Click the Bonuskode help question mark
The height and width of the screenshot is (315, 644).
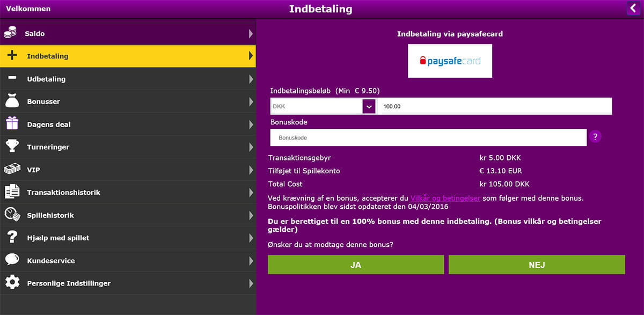click(595, 137)
